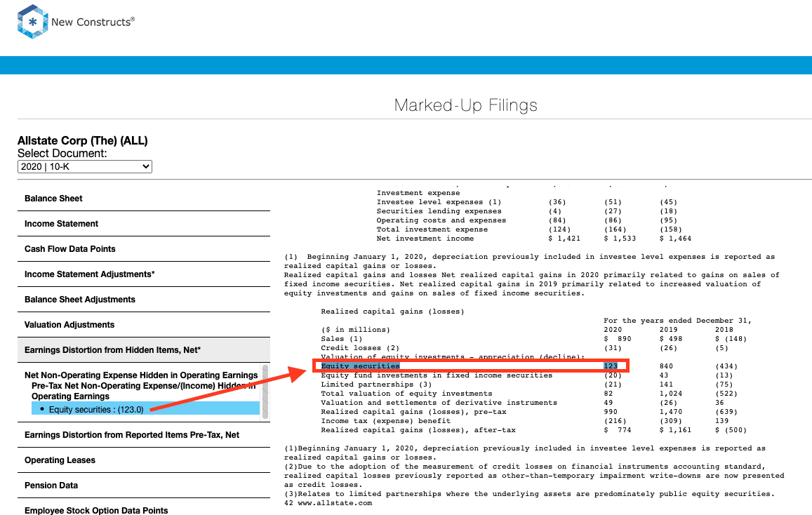Click Realized capital gains (losses) table title
Viewport: 812px width, 515px height.
pos(392,312)
